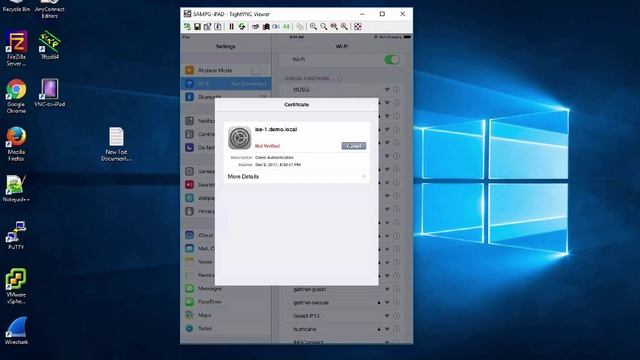Switch viewer to full screen mode
Viewport: 640px width, 360px height.
(x=358, y=27)
